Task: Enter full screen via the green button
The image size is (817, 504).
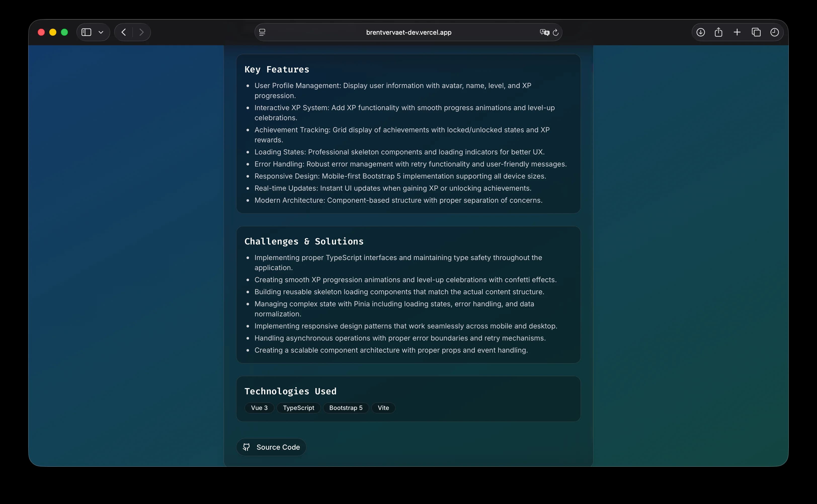Action: click(65, 32)
